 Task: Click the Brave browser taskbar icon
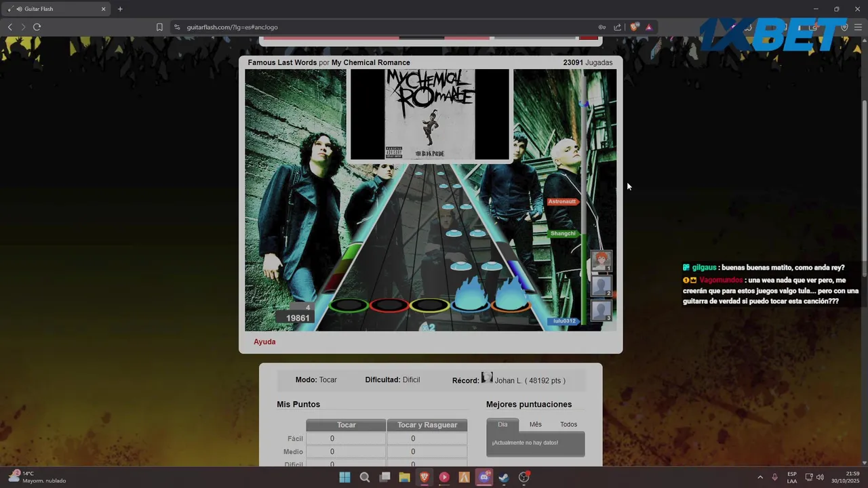pyautogui.click(x=425, y=477)
